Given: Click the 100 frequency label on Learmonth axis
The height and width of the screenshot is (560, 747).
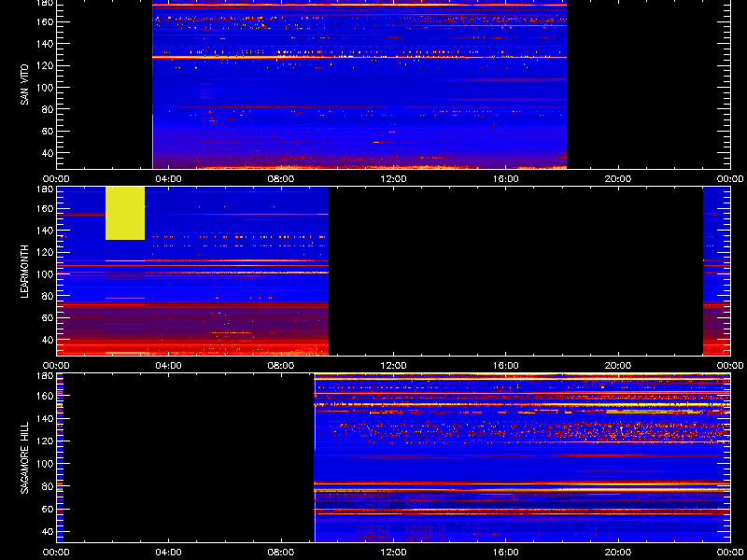Looking at the screenshot, I should click(x=45, y=274).
